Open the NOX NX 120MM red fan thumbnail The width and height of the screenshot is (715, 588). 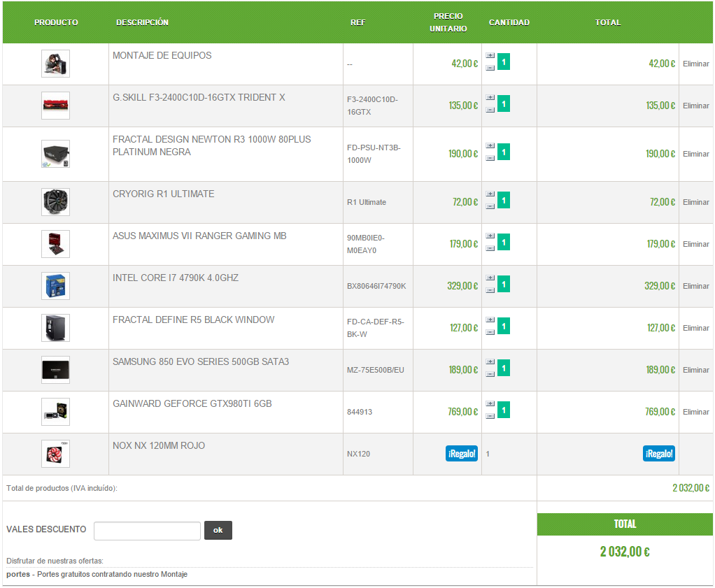click(56, 454)
